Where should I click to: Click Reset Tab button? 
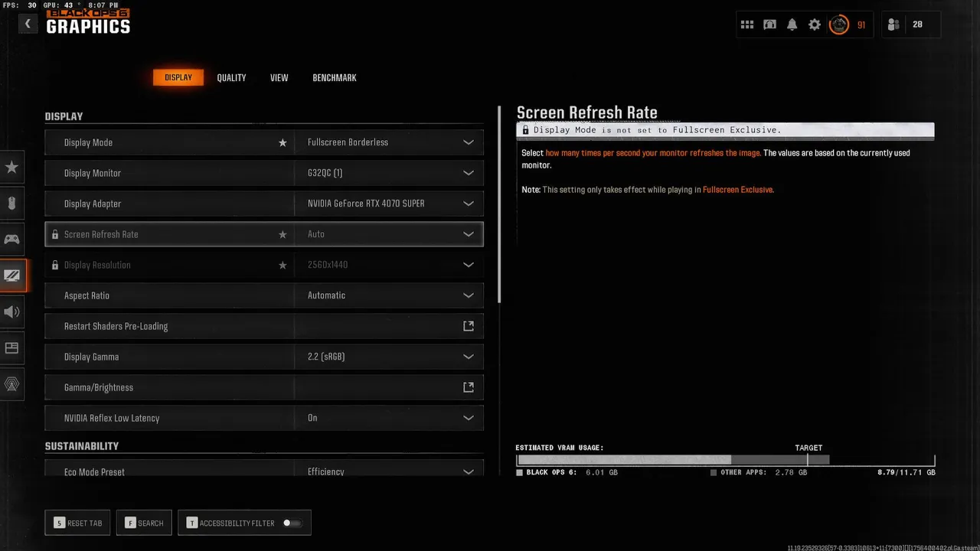pos(77,523)
